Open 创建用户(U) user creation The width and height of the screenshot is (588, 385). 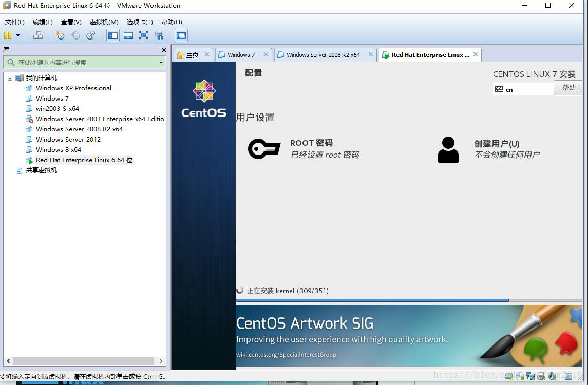(x=497, y=144)
